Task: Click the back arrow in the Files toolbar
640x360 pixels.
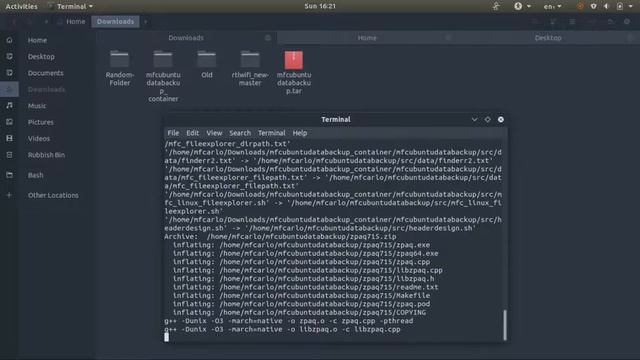Action: tap(14, 22)
